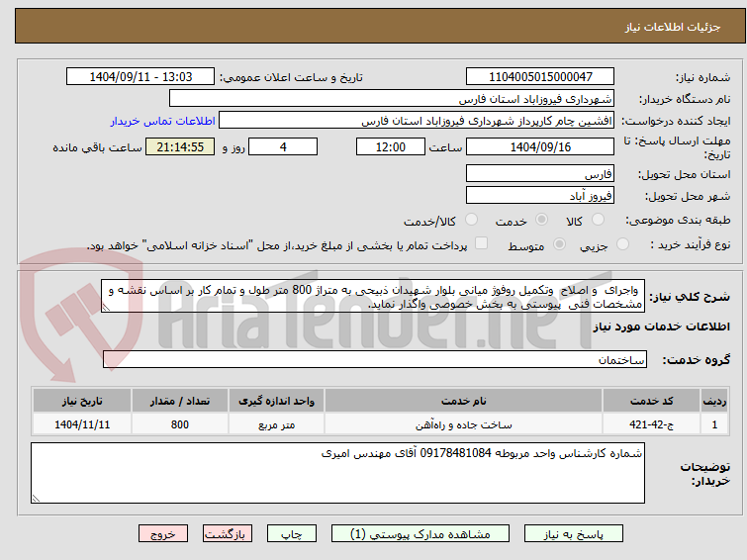
Task: Click the جزئیات اطلاعات نیاز page title
Action: pyautogui.click(x=673, y=27)
